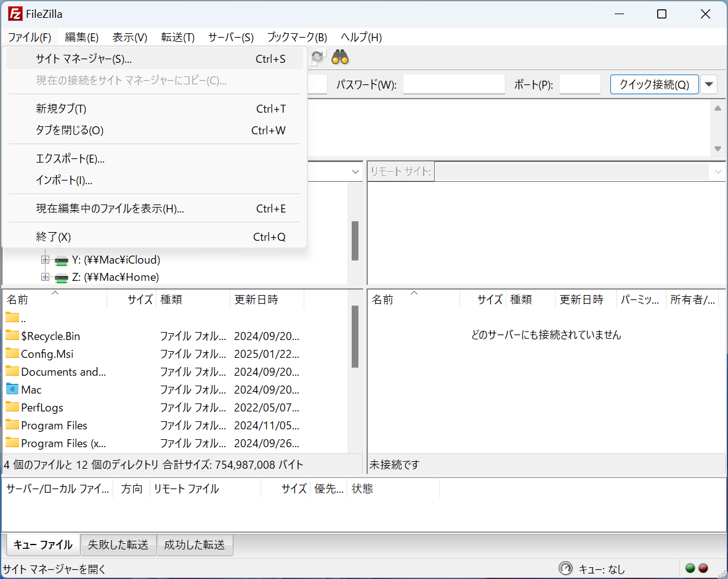Click message log scroll up arrow
Viewport: 728px width, 579px height.
click(718, 108)
